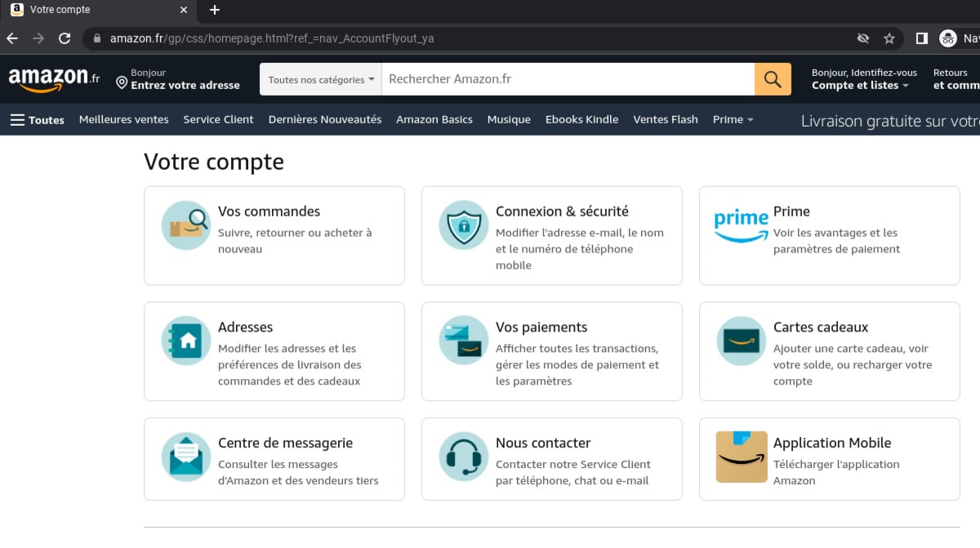Open a new tab with plus button
This screenshot has width=980, height=548.
pyautogui.click(x=215, y=10)
